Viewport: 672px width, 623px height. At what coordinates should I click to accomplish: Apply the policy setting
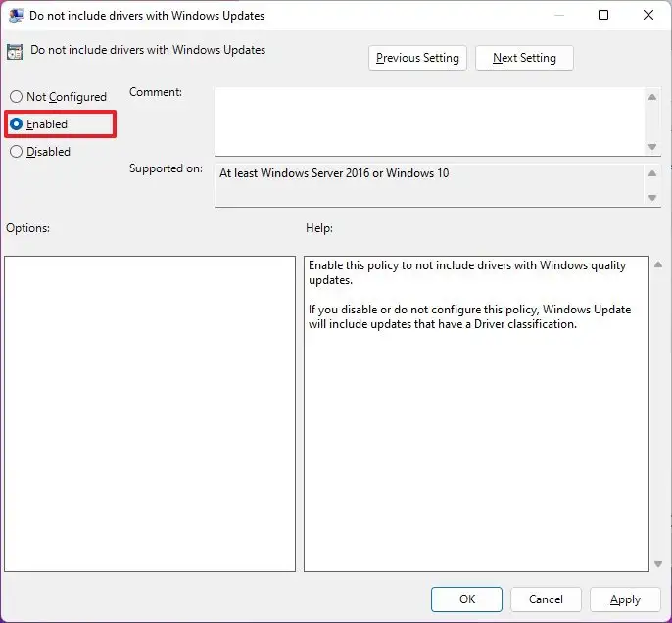[624, 599]
